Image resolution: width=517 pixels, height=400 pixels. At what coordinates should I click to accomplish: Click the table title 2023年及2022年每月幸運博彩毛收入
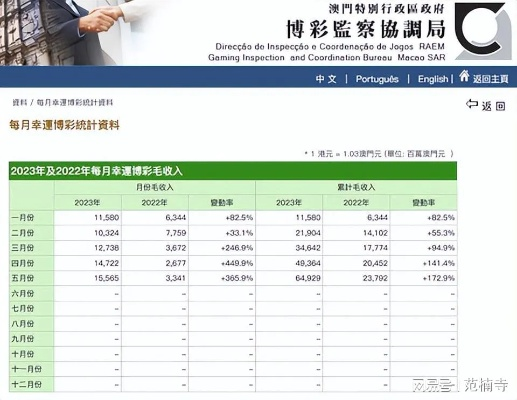click(97, 171)
